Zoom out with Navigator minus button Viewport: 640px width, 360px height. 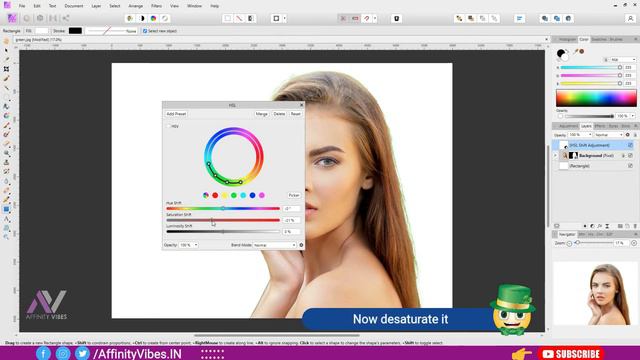click(569, 243)
